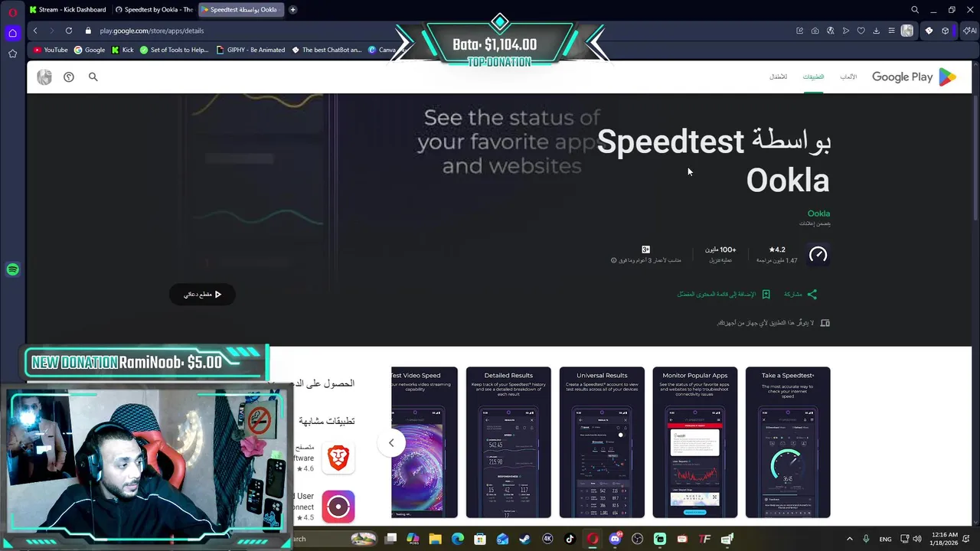Open new tab with plus button

pos(292,10)
